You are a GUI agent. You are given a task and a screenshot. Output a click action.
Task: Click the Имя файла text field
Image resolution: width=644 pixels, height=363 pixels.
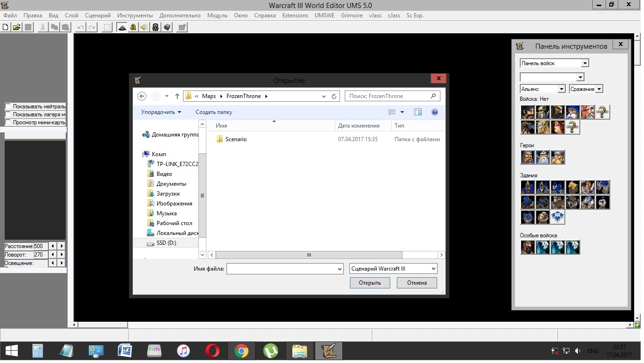click(x=281, y=269)
